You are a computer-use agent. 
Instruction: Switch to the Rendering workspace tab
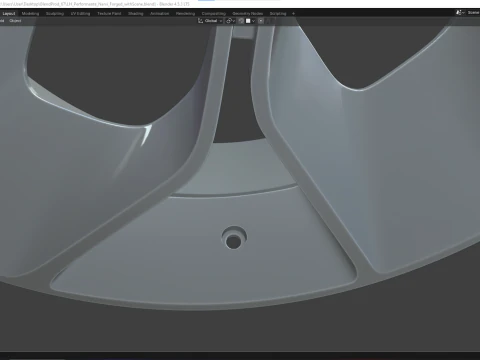tap(185, 14)
